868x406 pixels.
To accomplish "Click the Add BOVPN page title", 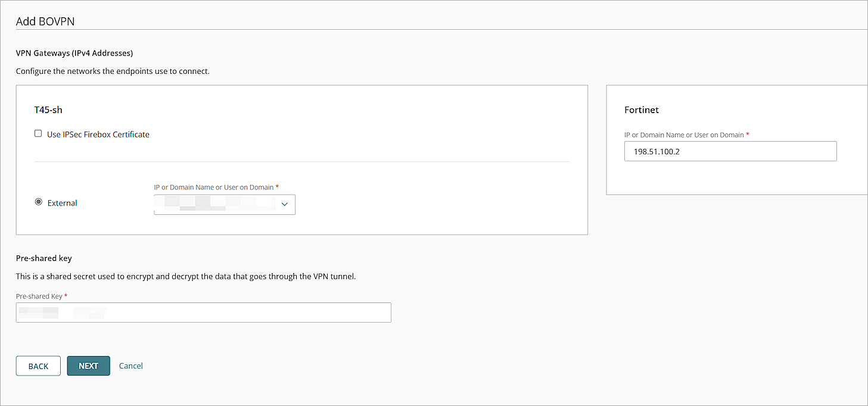I will pos(45,21).
